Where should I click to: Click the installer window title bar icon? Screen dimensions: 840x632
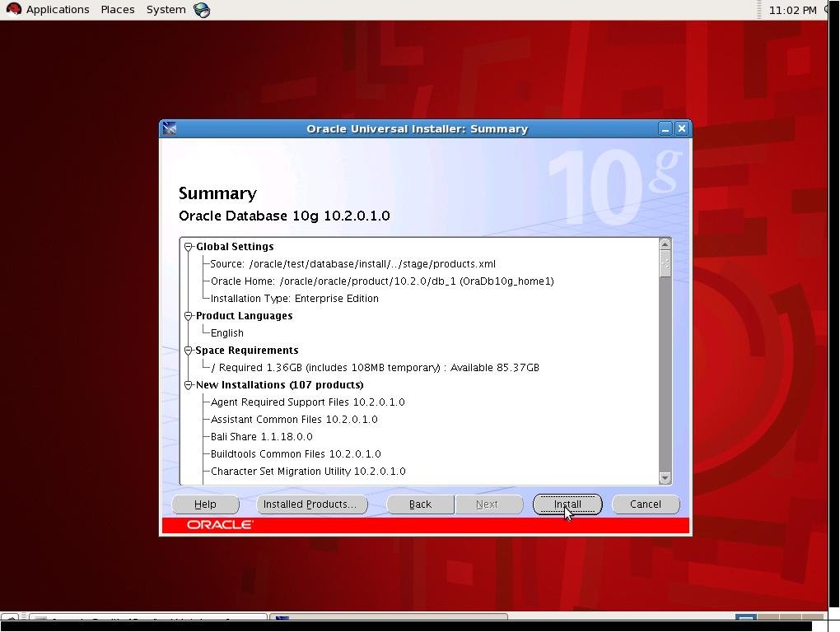[170, 128]
